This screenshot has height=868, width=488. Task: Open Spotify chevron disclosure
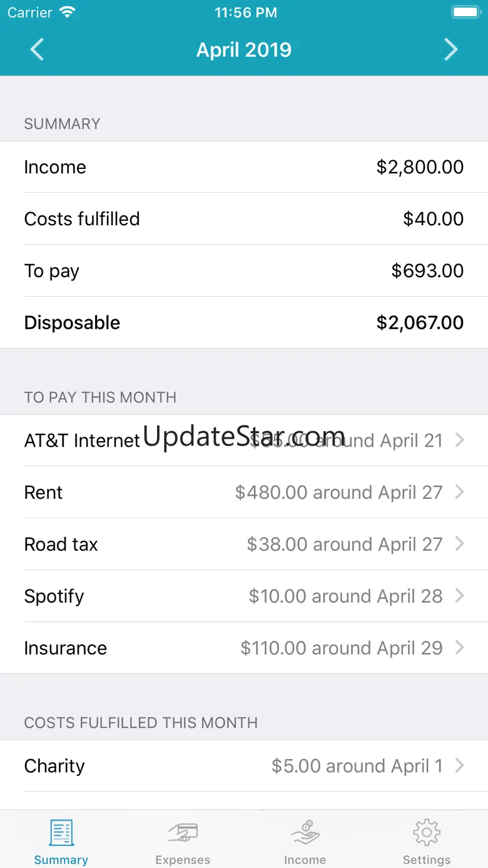(x=460, y=596)
